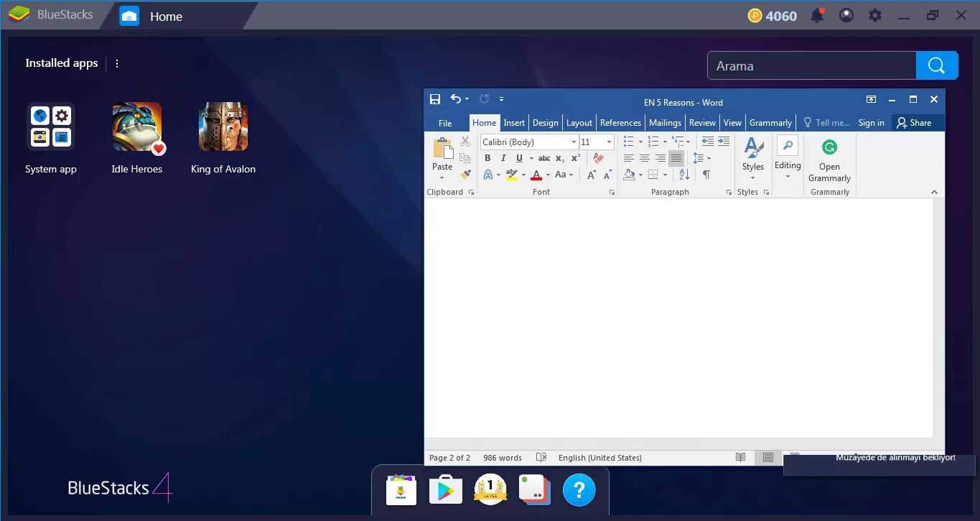Click the Find magnifier in Editing group
This screenshot has width=980, height=521.
point(788,145)
